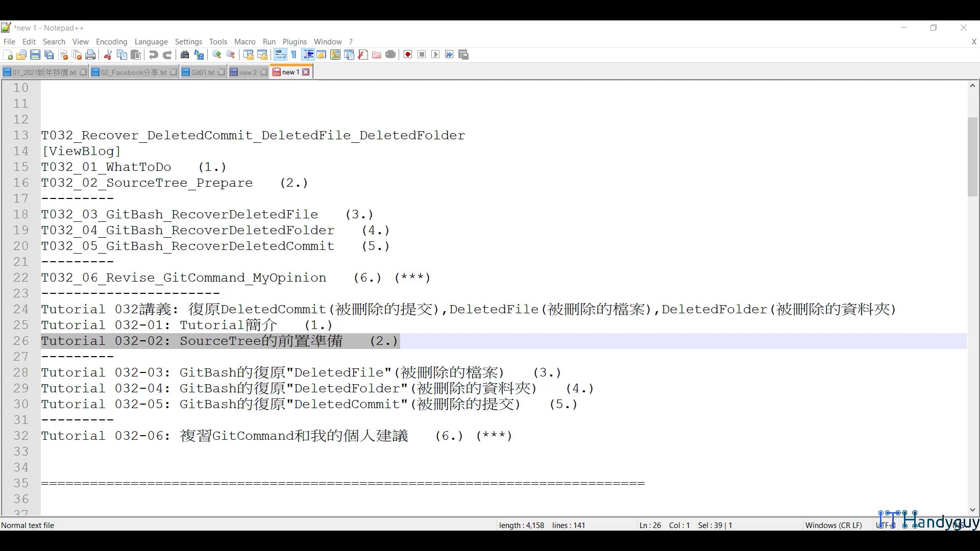Image resolution: width=980 pixels, height=551 pixels.
Task: Click the Undo icon
Action: (153, 55)
